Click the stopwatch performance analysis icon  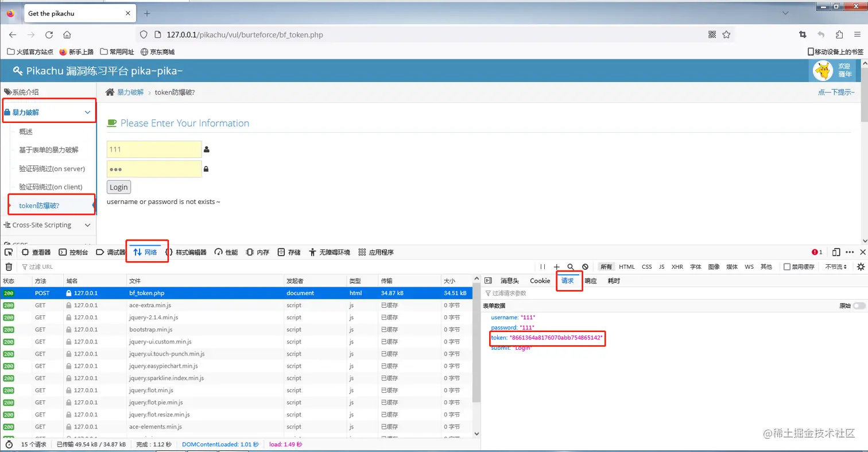(x=9, y=445)
